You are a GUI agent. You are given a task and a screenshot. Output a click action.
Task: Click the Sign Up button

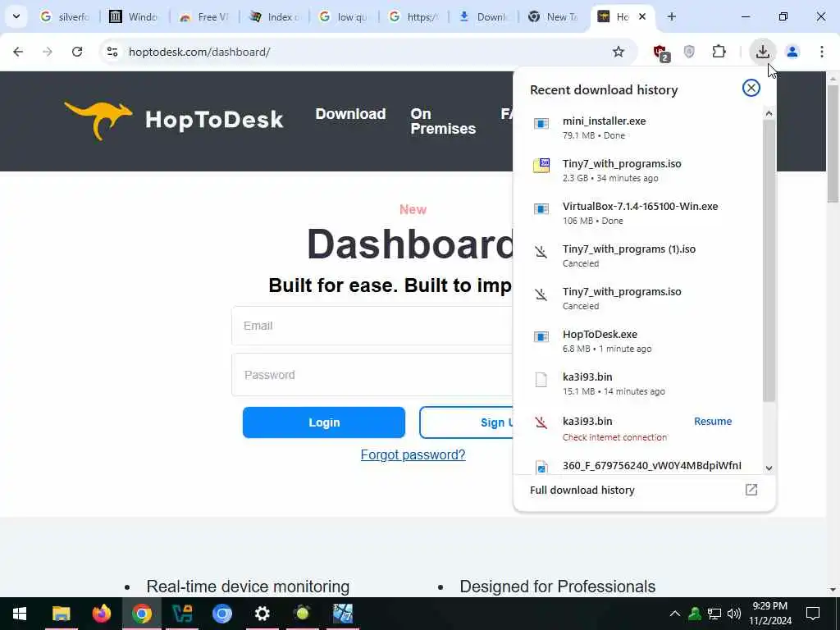466,422
